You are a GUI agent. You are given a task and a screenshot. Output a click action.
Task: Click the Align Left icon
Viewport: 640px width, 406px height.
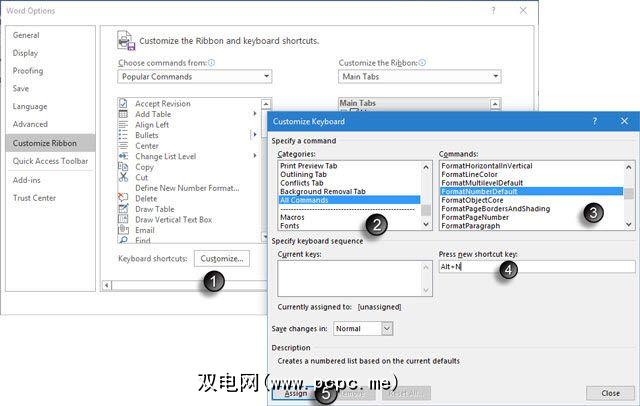point(123,124)
